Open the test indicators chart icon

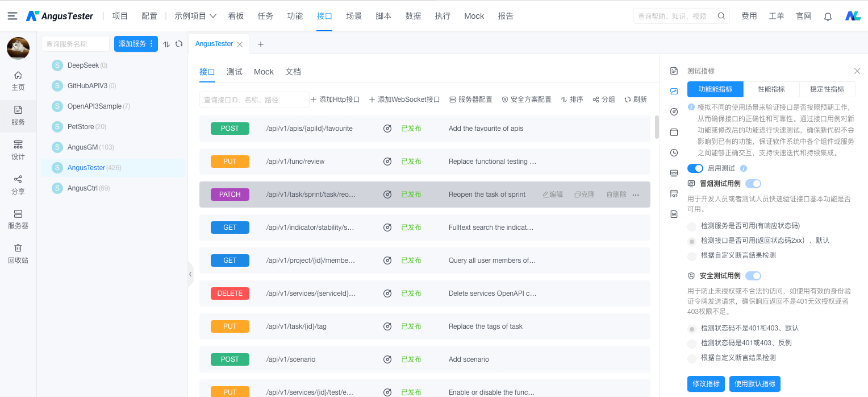pyautogui.click(x=674, y=91)
